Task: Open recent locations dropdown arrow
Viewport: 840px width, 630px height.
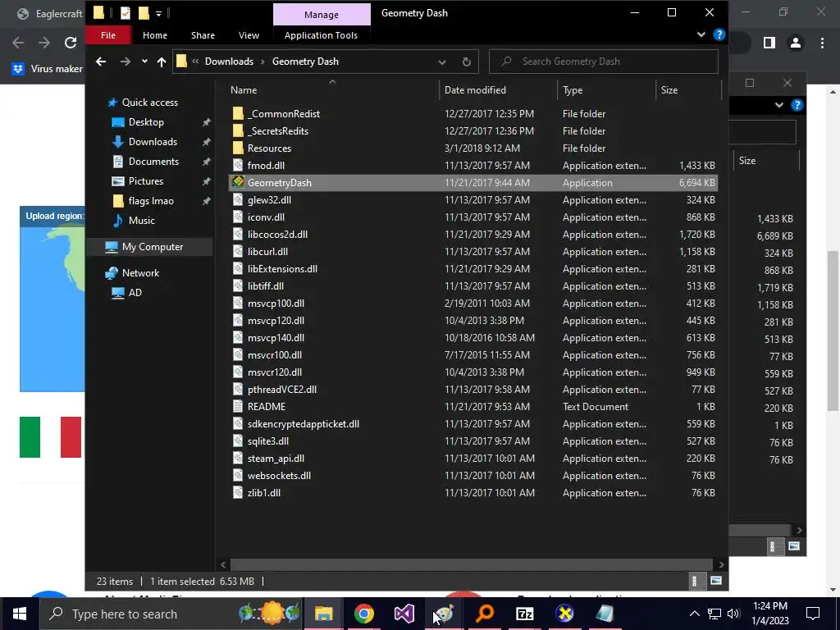Action: coord(144,62)
